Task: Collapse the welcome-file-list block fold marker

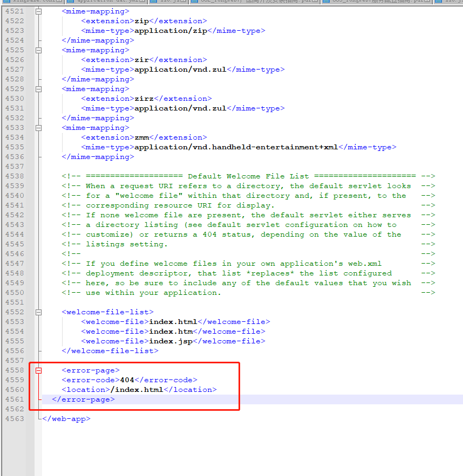Action: coord(38,312)
